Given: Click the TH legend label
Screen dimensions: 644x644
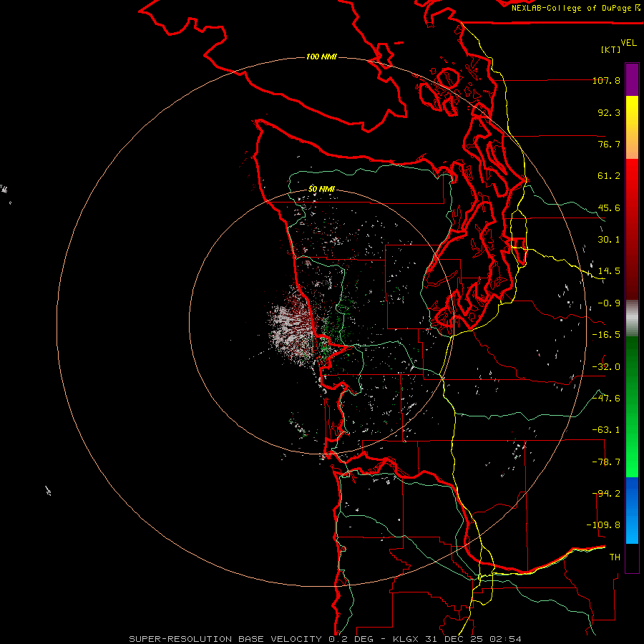Looking at the screenshot, I should point(615,557).
